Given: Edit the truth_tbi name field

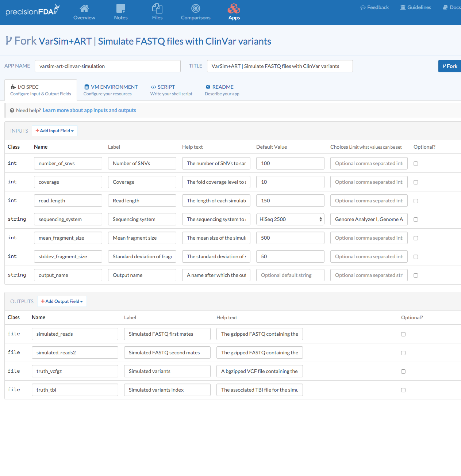Looking at the screenshot, I should pyautogui.click(x=75, y=390).
